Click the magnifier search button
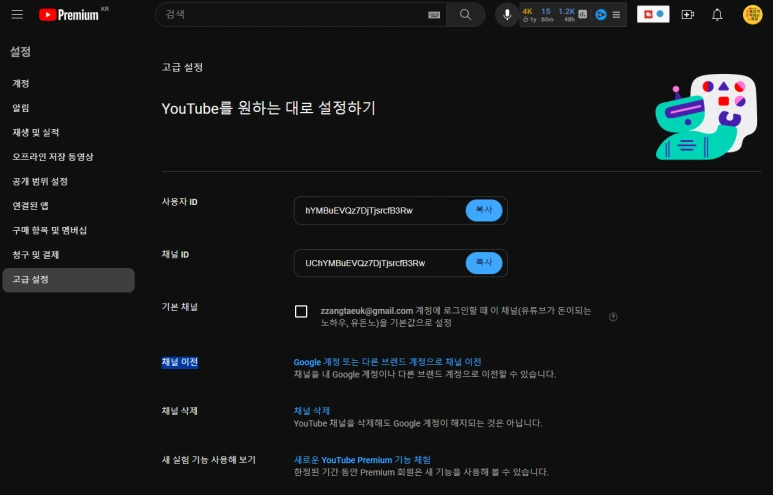 click(x=465, y=15)
